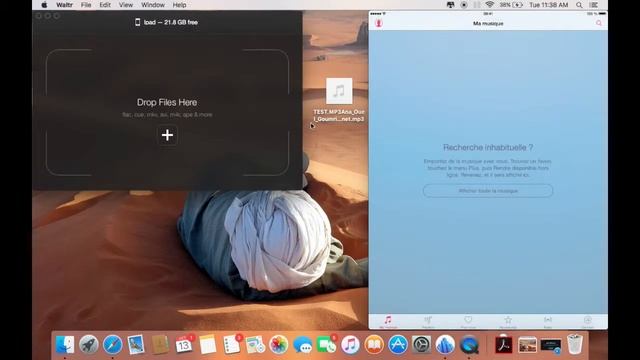Select the star tab in the Music app

click(508, 321)
